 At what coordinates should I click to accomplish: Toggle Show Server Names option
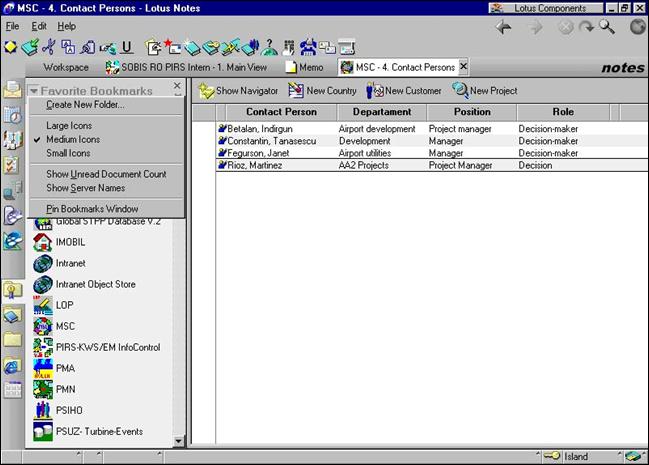[85, 188]
